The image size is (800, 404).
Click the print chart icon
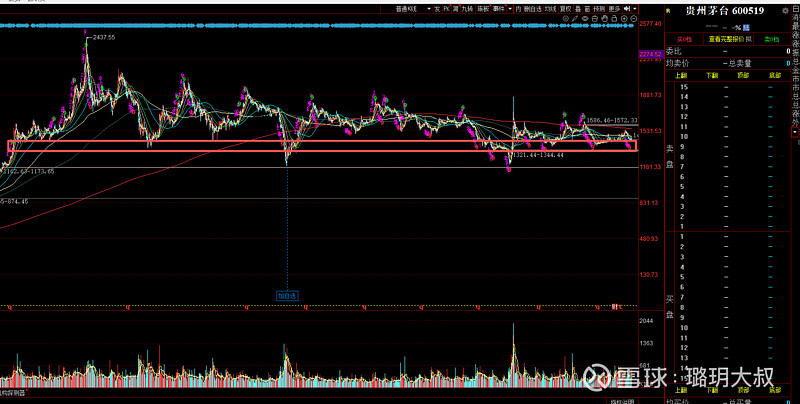[x=594, y=19]
